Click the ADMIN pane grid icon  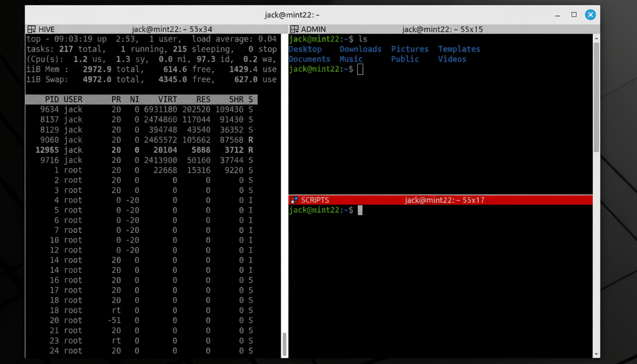(x=294, y=29)
